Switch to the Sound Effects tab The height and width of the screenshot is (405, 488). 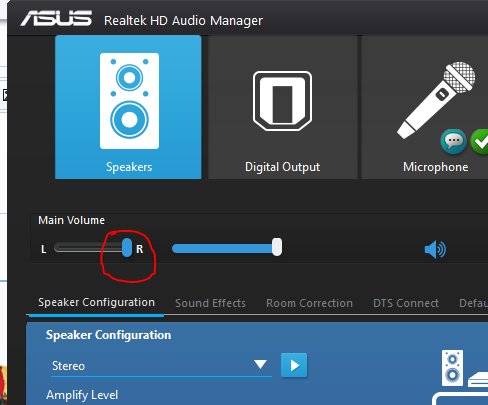210,303
